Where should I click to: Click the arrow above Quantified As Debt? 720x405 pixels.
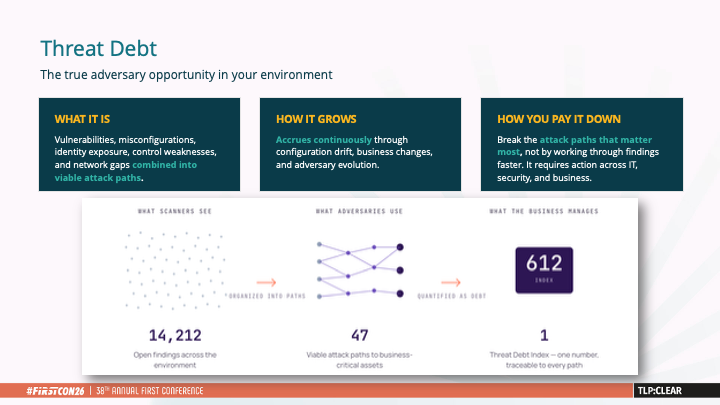450,282
